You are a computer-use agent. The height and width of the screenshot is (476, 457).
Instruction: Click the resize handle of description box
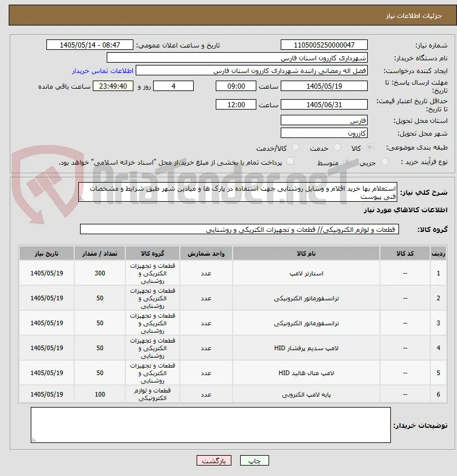(x=81, y=199)
